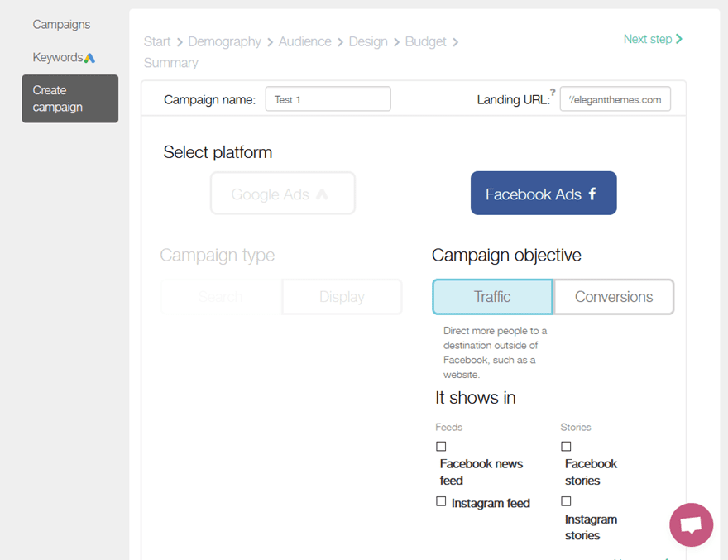Switch to the Conversions objective tab

point(614,296)
